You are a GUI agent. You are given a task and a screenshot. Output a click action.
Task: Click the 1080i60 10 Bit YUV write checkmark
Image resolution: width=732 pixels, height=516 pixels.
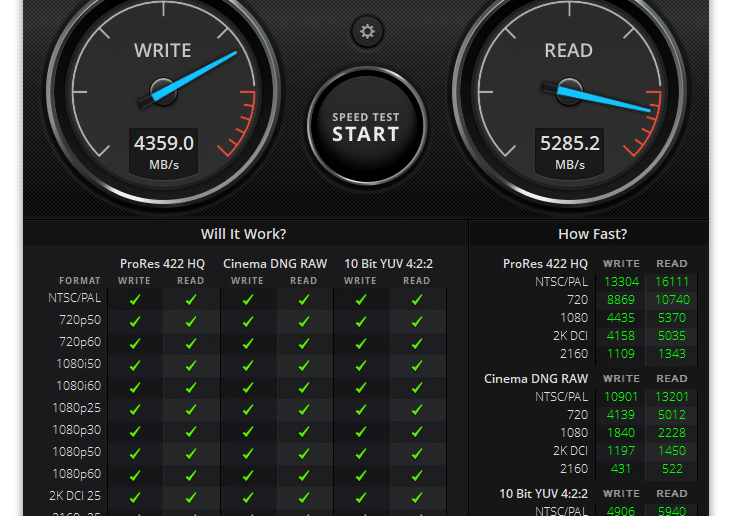coord(360,387)
